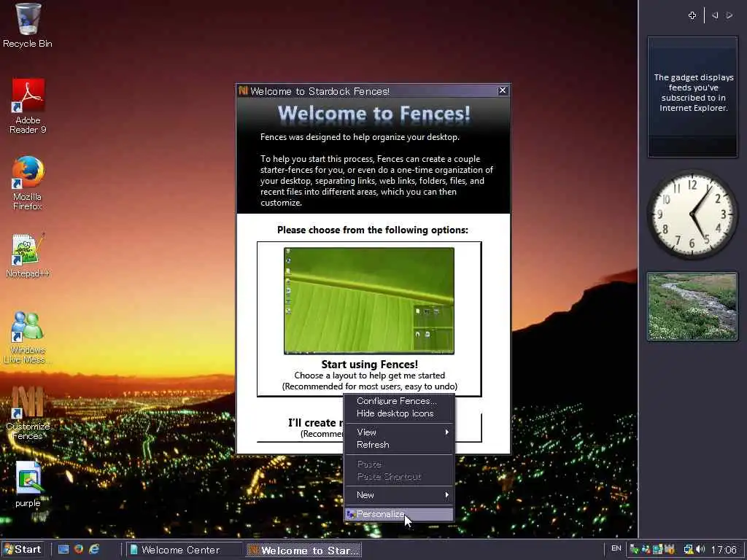Select the purple file on the desktop

28,484
